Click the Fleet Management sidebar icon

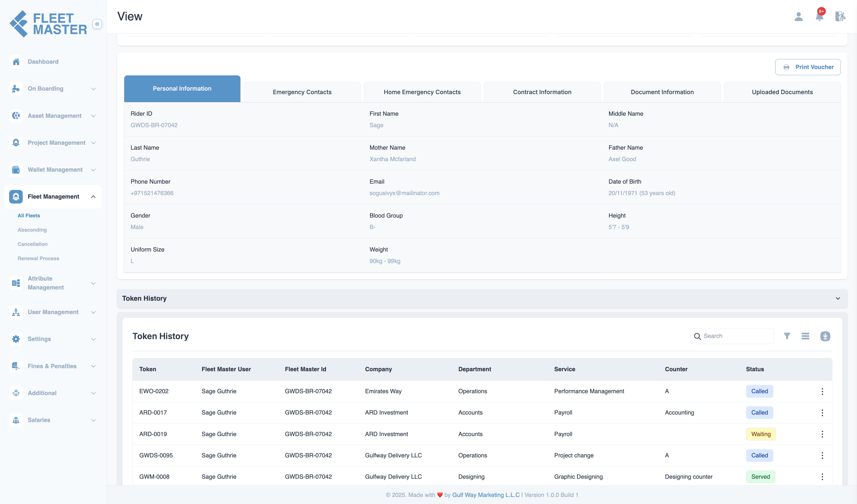[16, 196]
